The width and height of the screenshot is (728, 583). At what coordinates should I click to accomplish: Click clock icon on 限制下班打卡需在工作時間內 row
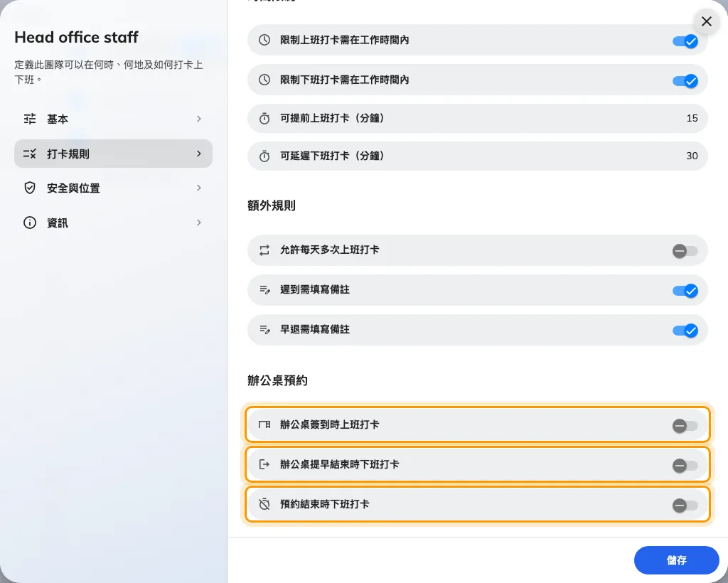(264, 80)
